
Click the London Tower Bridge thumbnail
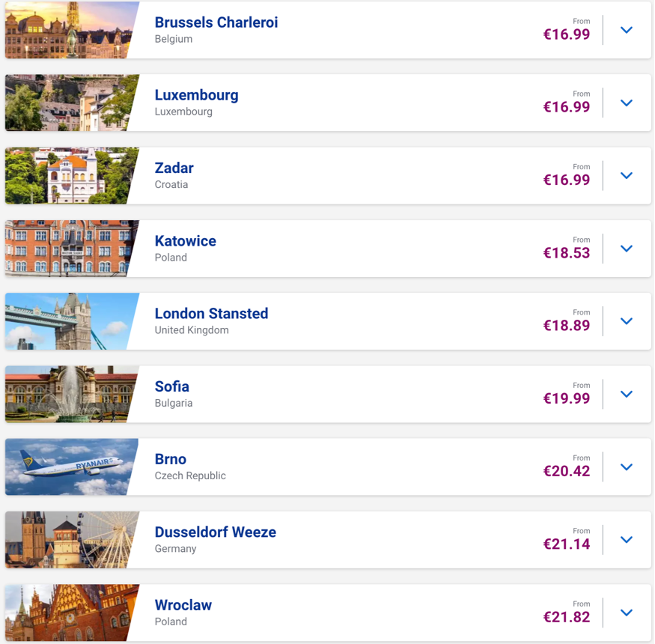coord(69,321)
